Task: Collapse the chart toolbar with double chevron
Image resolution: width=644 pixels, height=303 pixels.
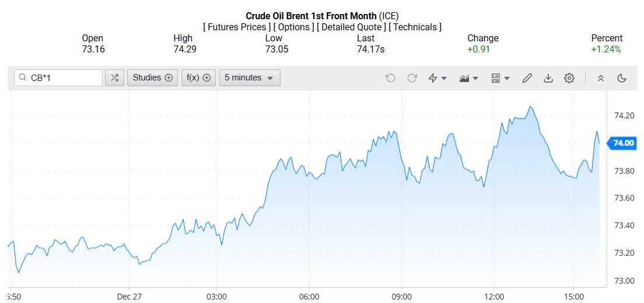Action: coord(600,78)
